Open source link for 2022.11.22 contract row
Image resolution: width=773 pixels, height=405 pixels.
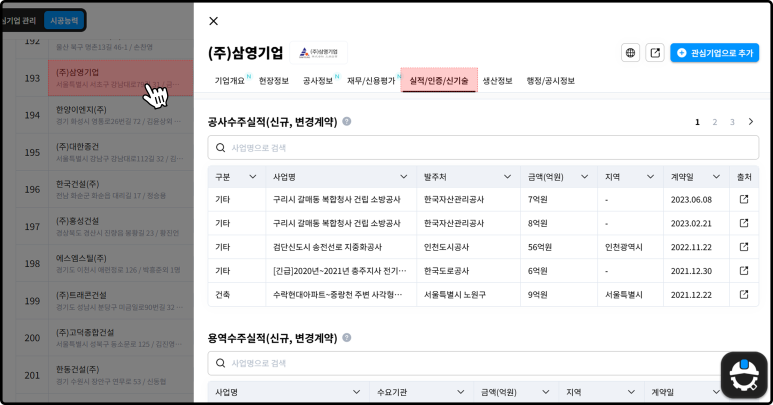coord(744,246)
